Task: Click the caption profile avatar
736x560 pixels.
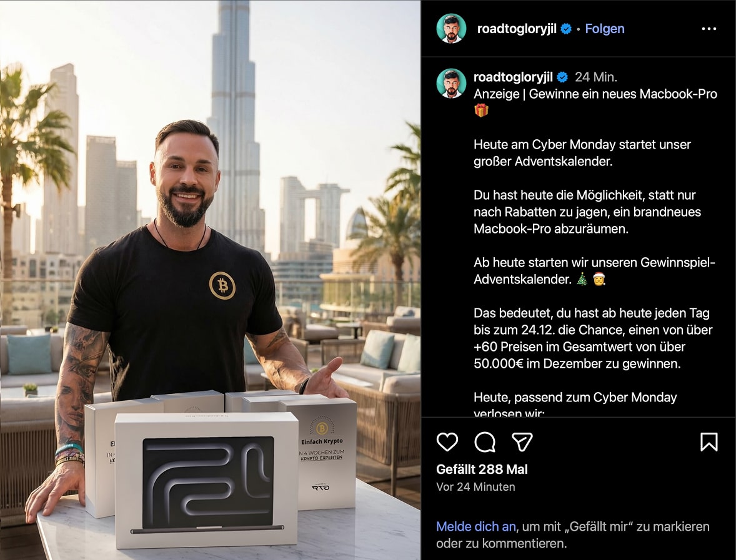Action: (x=452, y=84)
